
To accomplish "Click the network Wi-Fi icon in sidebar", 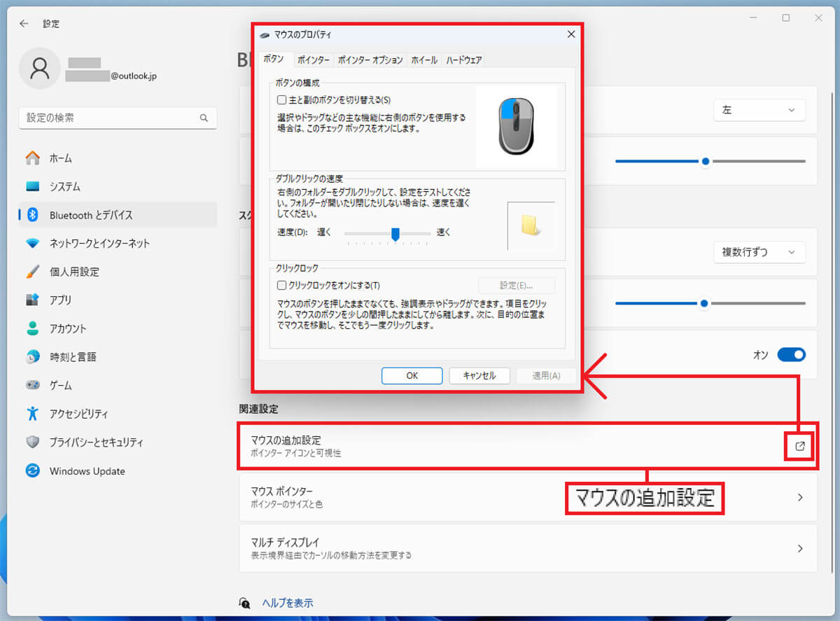I will click(x=33, y=244).
